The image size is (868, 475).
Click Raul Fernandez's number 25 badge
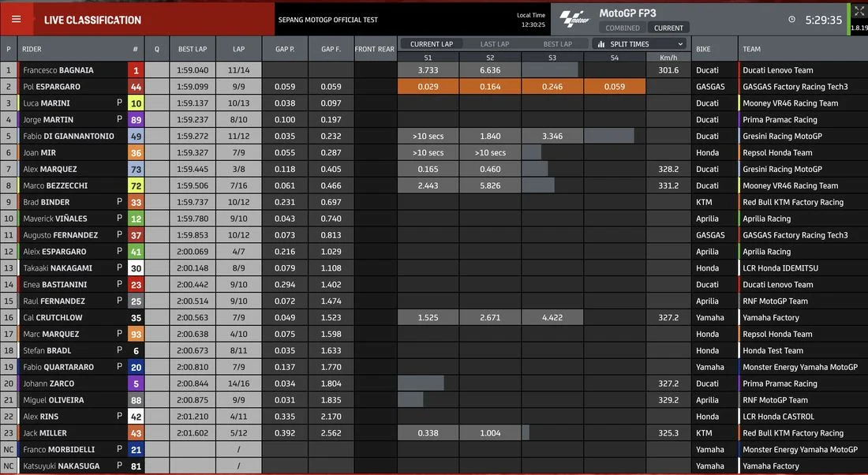click(136, 301)
